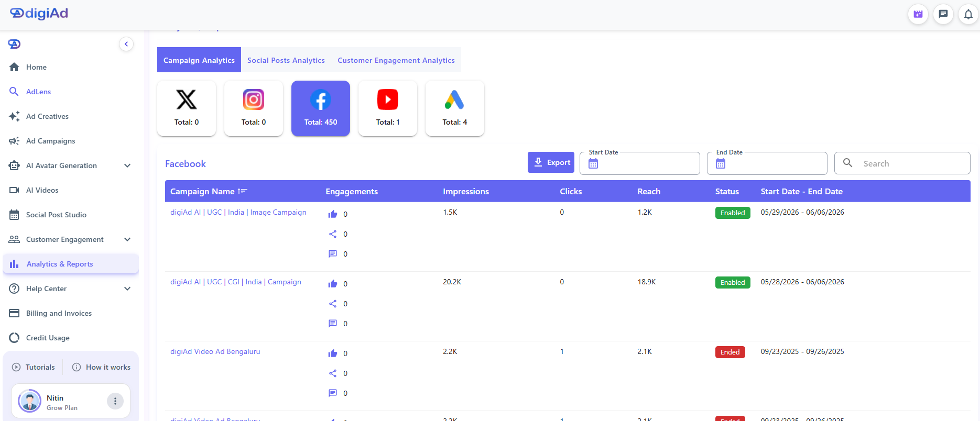Select the Facebook platform card
Viewport: 980px width, 421px height.
321,108
